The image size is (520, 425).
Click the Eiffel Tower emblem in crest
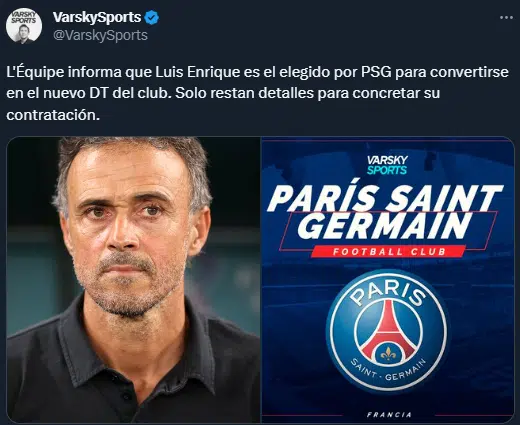[x=388, y=328]
